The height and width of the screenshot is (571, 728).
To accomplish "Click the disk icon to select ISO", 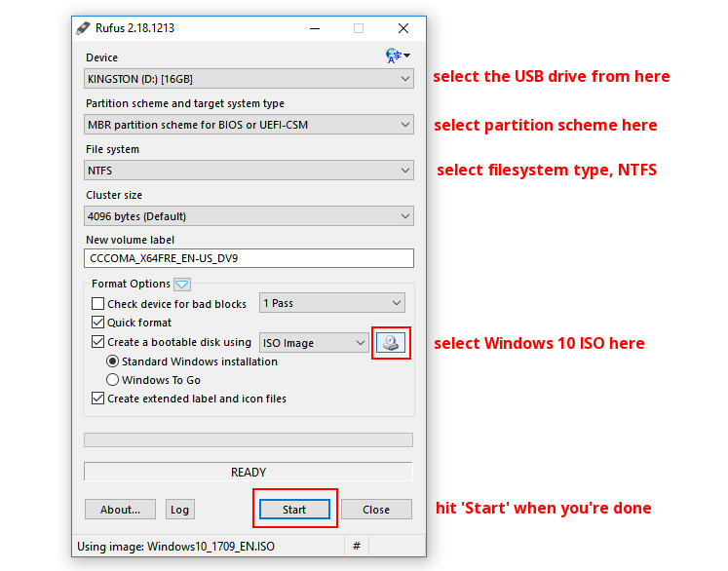I will point(391,343).
